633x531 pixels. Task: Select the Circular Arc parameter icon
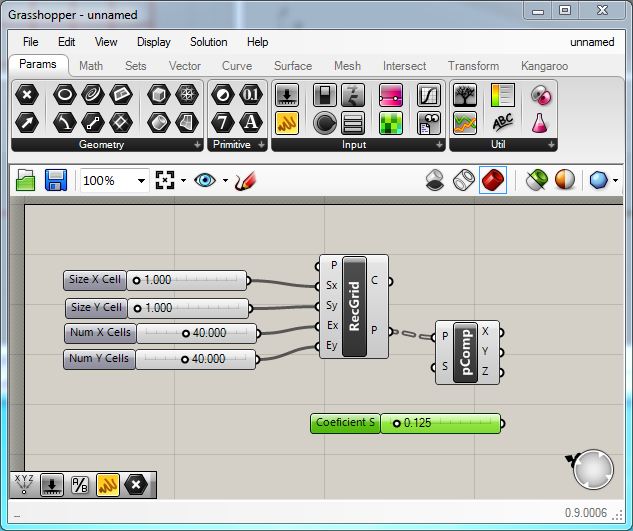click(65, 123)
